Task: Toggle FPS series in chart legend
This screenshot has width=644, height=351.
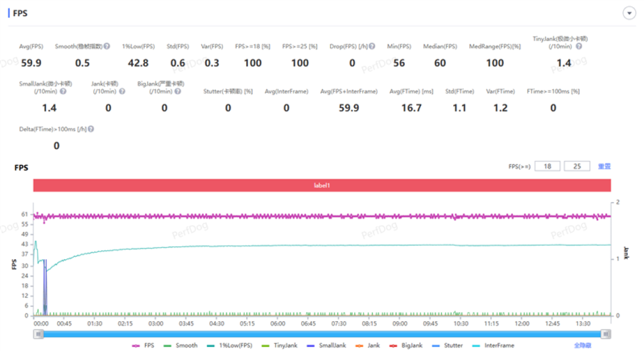Action: tap(143, 346)
